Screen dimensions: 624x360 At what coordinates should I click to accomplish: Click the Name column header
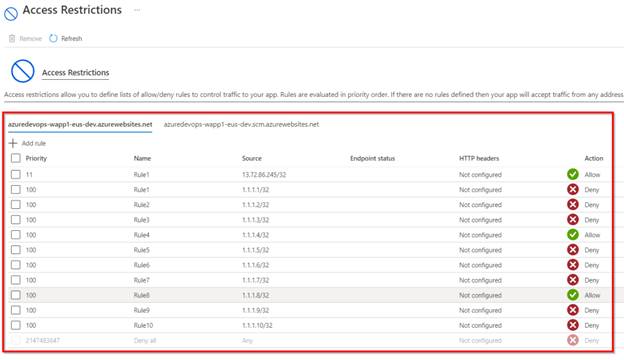click(x=142, y=158)
